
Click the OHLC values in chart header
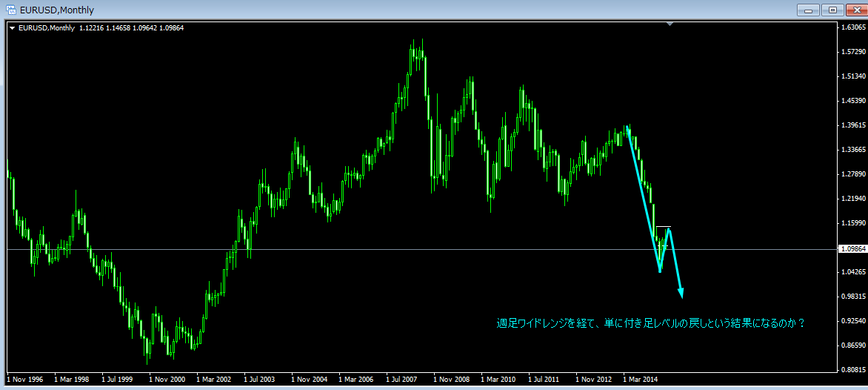click(131, 28)
